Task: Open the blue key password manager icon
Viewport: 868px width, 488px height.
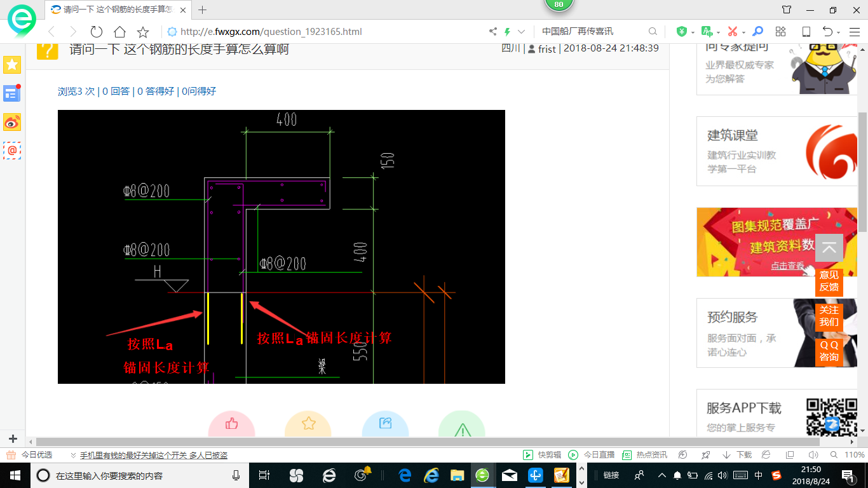Action: coord(757,32)
